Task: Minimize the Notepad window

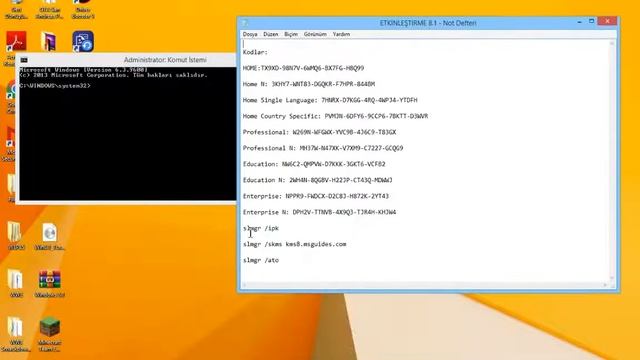Action: pos(580,22)
